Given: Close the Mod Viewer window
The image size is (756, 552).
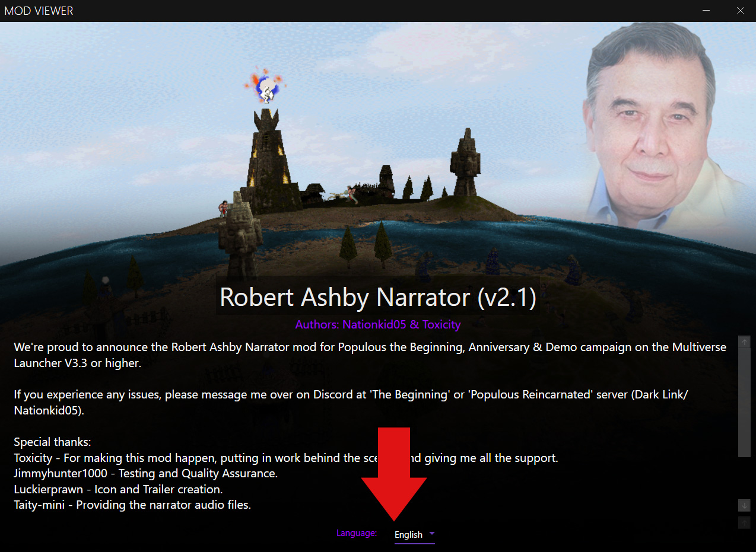Looking at the screenshot, I should pos(740,11).
